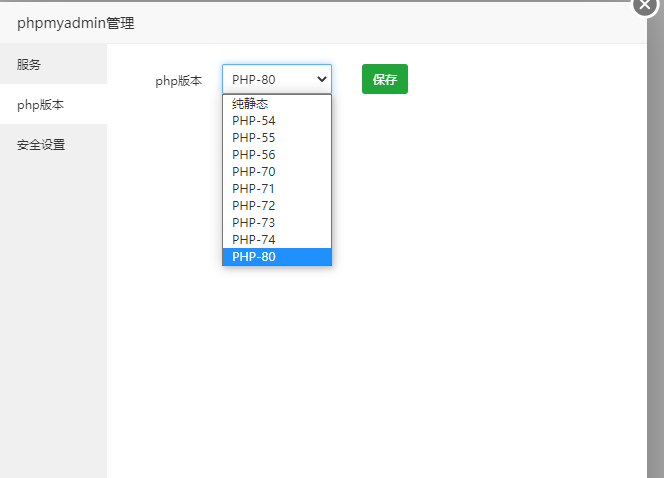
Task: Open the 服务 tab
Action: 53,64
